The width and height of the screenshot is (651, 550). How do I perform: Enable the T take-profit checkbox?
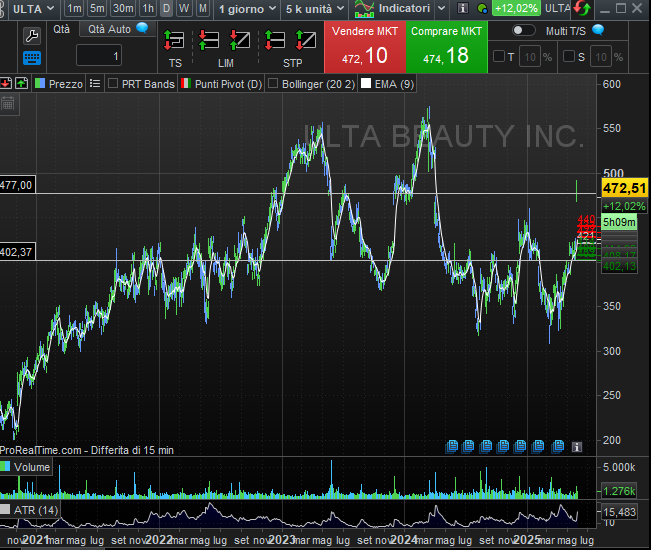click(498, 56)
